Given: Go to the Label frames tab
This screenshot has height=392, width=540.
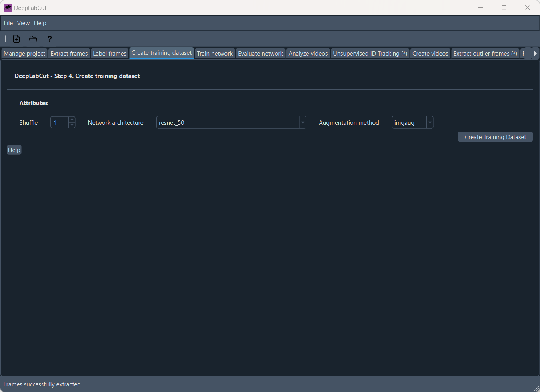Looking at the screenshot, I should (110, 54).
